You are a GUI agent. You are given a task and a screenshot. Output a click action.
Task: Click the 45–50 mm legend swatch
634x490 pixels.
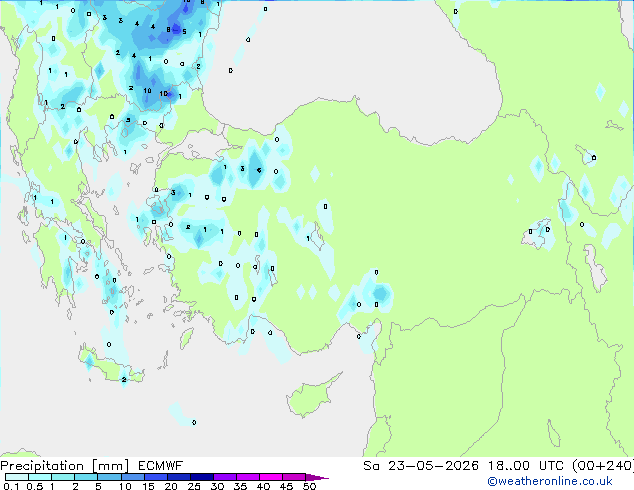(294, 477)
